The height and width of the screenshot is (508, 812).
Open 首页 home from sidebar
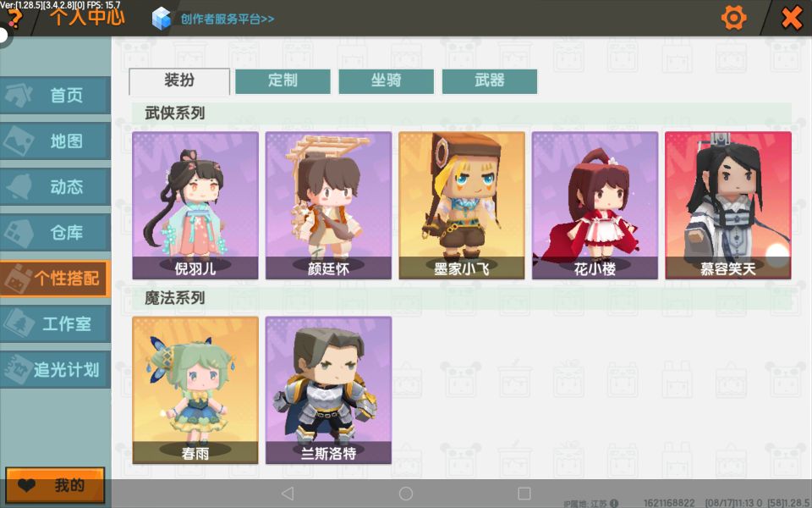click(x=56, y=96)
